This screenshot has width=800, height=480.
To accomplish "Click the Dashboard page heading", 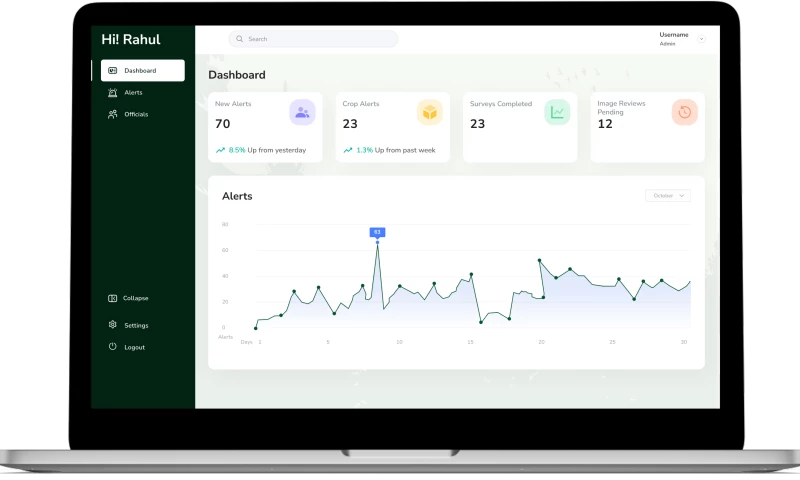I will [x=237, y=75].
